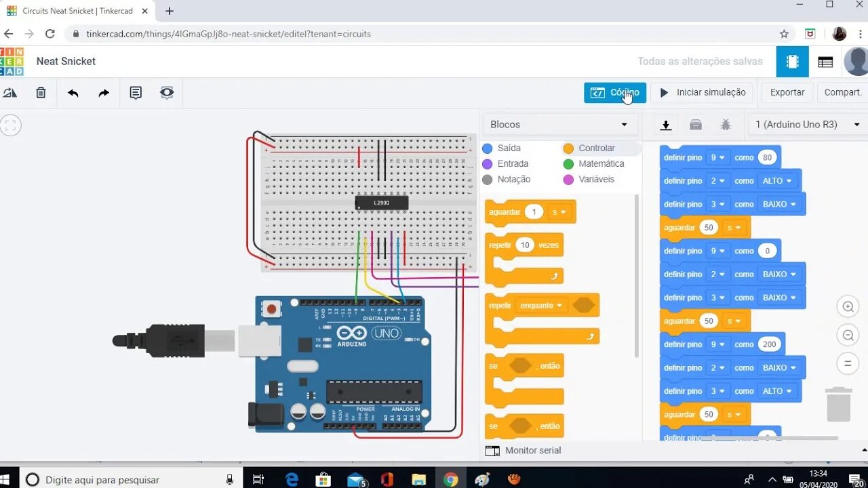Zoom out on code blocks
Screen dimensions: 868x488
coord(848,335)
